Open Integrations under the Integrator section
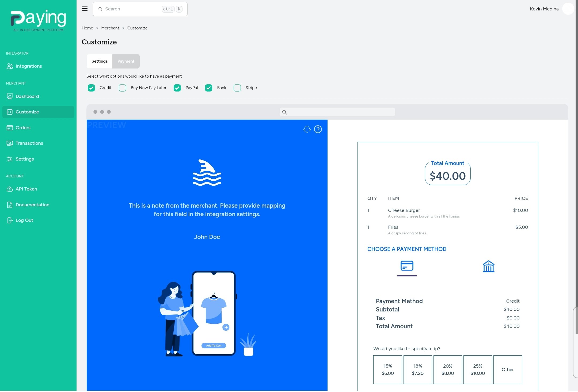578x392 pixels. pyautogui.click(x=29, y=66)
